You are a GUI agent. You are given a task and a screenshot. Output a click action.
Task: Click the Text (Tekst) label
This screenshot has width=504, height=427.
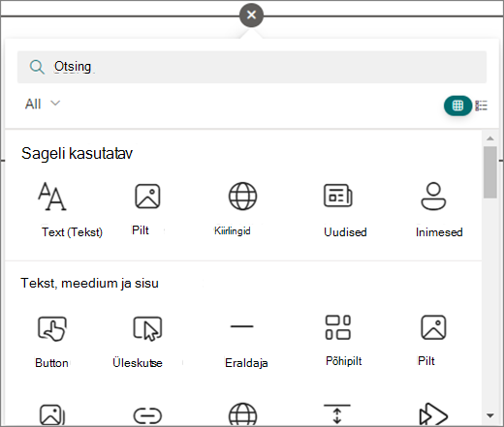(72, 232)
